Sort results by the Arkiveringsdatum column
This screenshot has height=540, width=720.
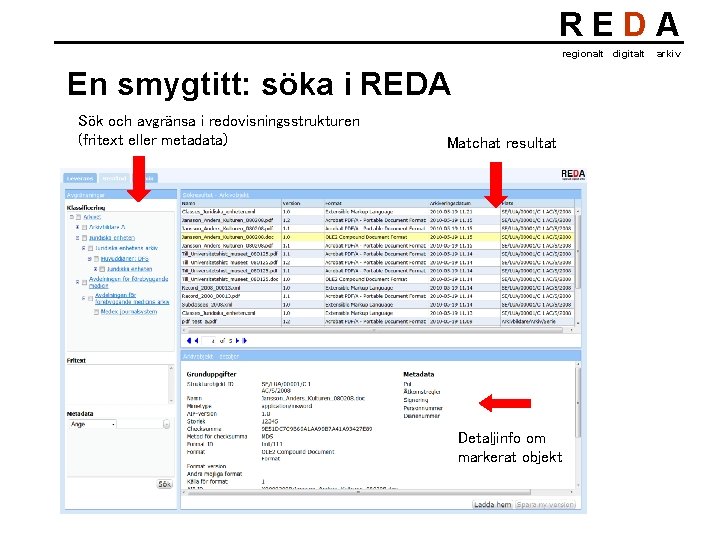pos(464,203)
